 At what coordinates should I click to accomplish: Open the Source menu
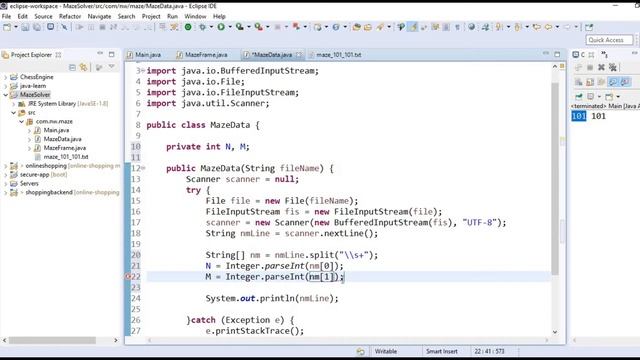[x=43, y=16]
